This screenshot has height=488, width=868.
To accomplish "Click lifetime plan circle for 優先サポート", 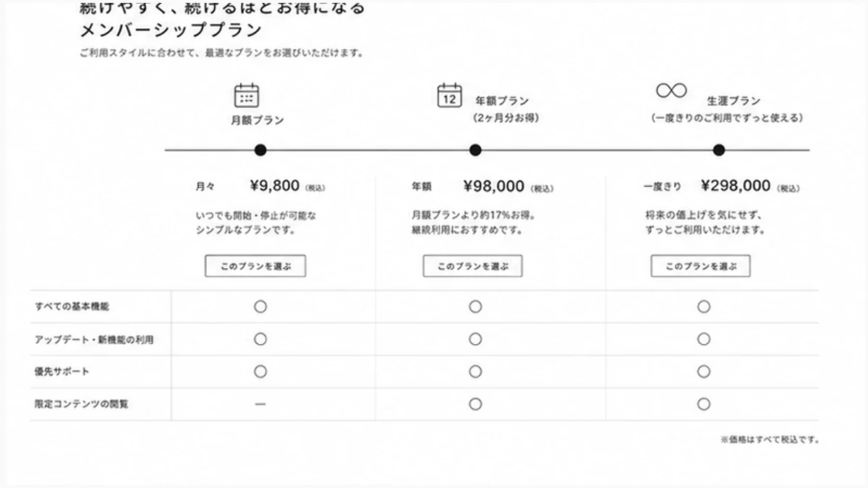I will click(703, 372).
